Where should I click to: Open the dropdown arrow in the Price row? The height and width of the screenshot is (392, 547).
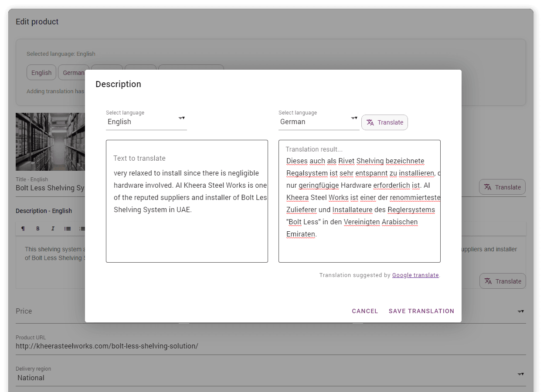tap(520, 311)
